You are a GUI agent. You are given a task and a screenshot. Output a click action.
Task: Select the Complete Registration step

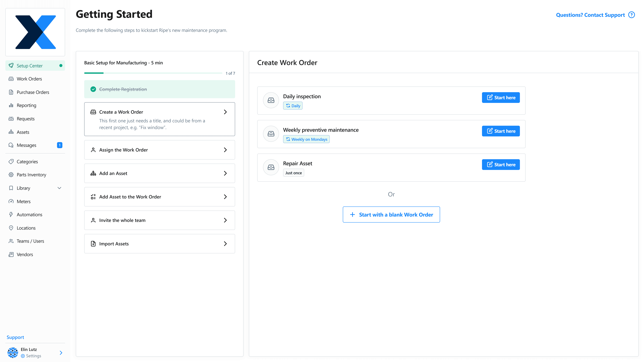(x=159, y=89)
